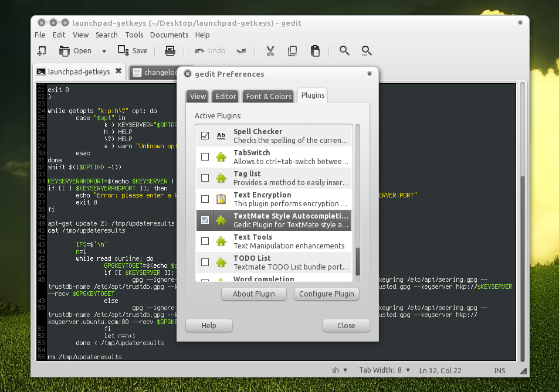
Task: Click the terminal icon on launchpad-getkeys tab
Action: pos(41,72)
